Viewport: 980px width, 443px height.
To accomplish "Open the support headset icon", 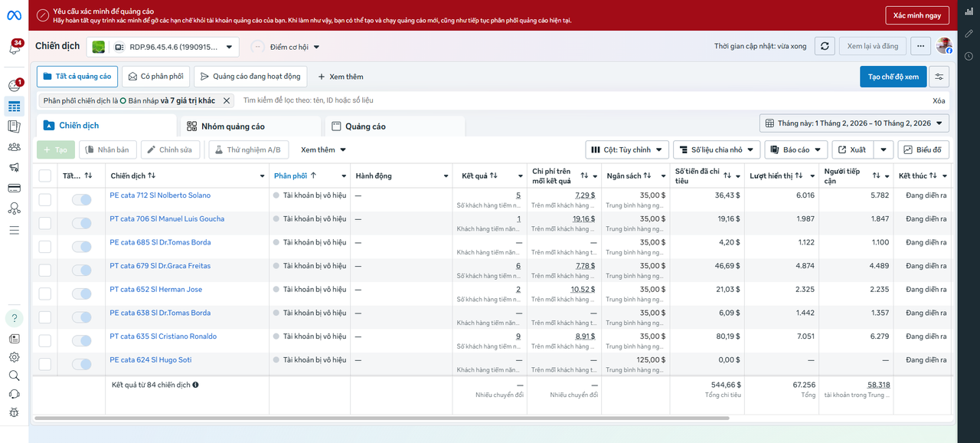I will (x=14, y=394).
